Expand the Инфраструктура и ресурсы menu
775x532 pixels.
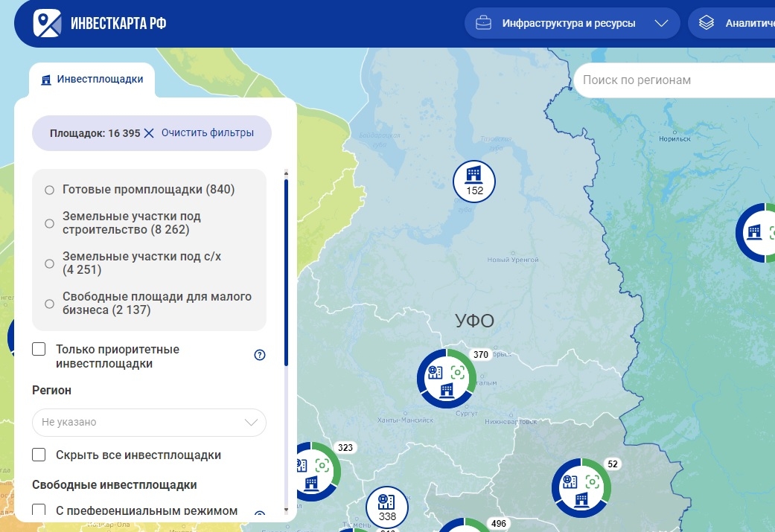(572, 23)
